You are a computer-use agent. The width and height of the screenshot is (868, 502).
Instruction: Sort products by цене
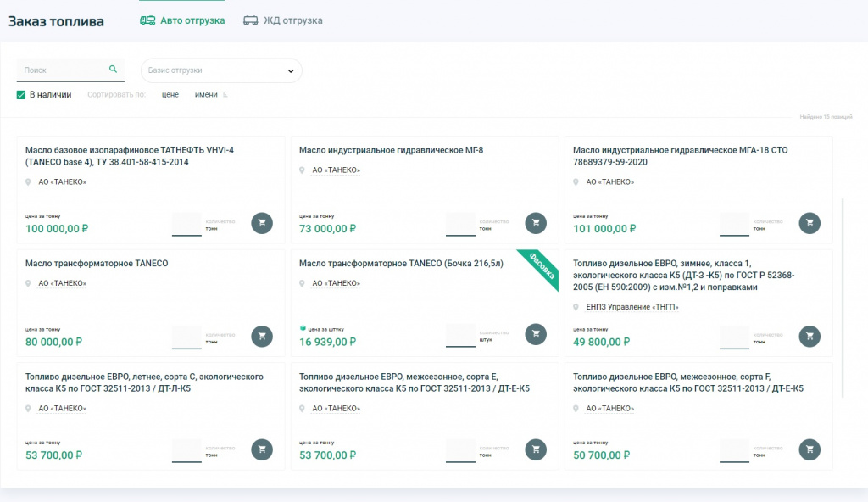pyautogui.click(x=170, y=95)
